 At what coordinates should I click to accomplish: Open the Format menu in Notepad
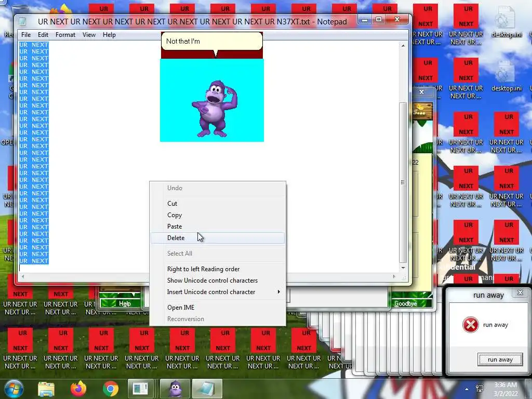point(65,35)
